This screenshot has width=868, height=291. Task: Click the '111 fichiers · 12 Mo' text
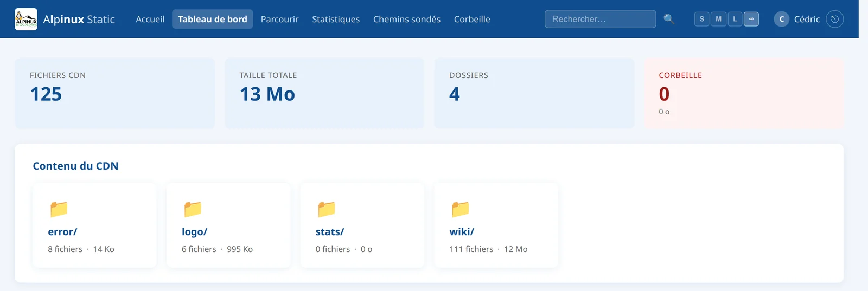[488, 249]
